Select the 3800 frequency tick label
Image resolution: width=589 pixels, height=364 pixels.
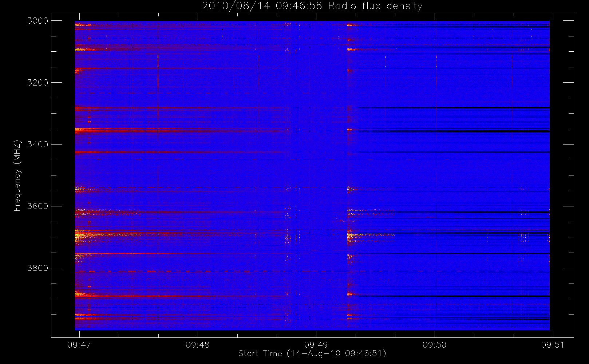tap(38, 268)
